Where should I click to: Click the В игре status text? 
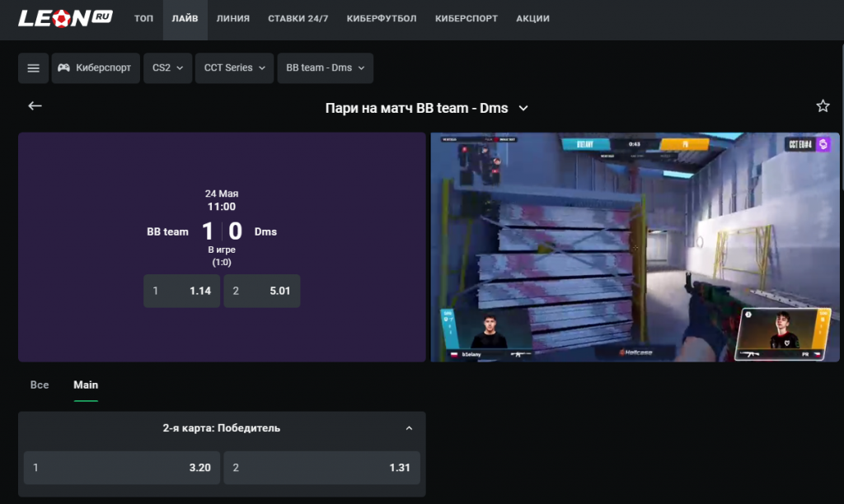click(x=222, y=250)
